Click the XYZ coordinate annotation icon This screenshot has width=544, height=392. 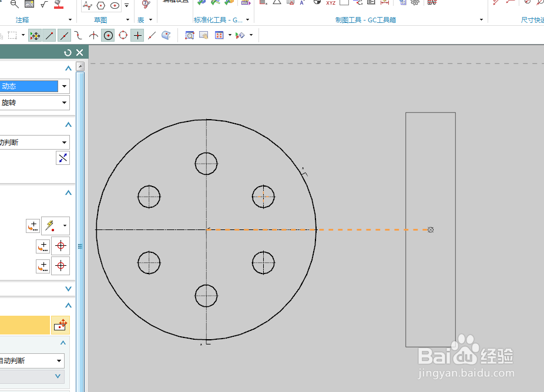331,3
